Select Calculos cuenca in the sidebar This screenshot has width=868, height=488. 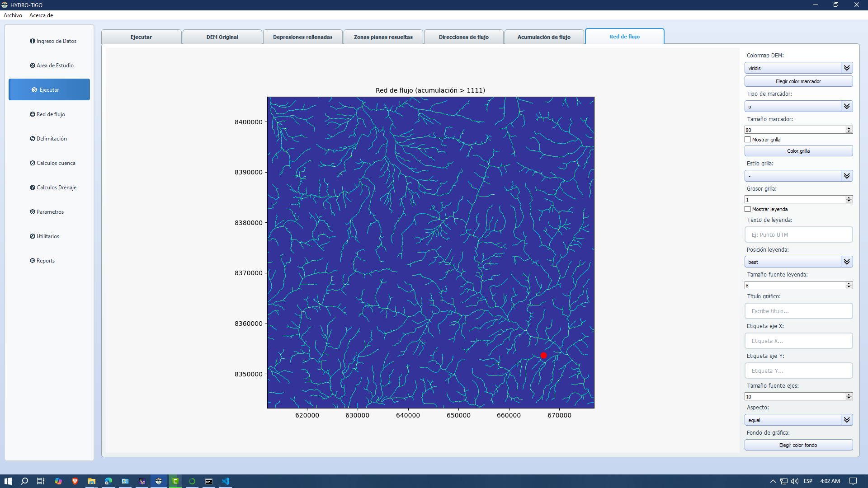pyautogui.click(x=52, y=163)
